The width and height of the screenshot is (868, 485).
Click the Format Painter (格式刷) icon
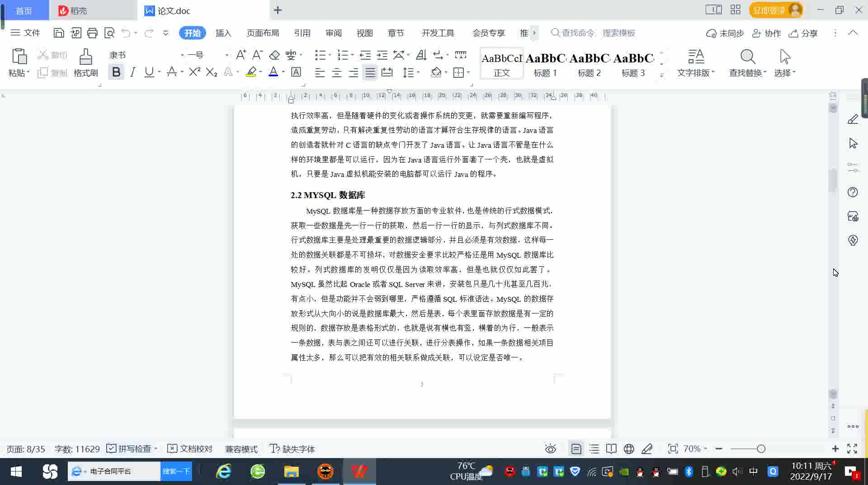[x=85, y=62]
